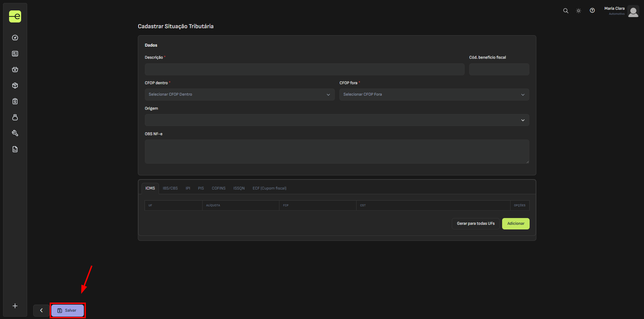Click the wrench tools icon in sidebar
Viewport: 644px width, 319px height.
(x=15, y=133)
